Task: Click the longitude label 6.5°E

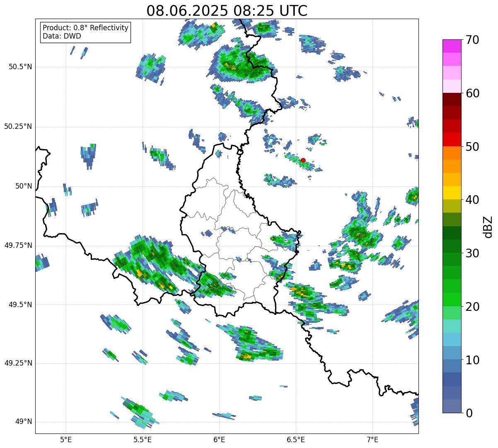Action: pos(296,440)
